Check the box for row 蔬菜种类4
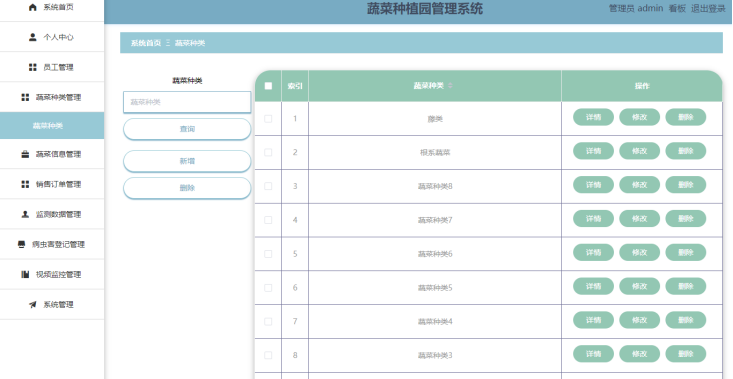 pyautogui.click(x=268, y=322)
